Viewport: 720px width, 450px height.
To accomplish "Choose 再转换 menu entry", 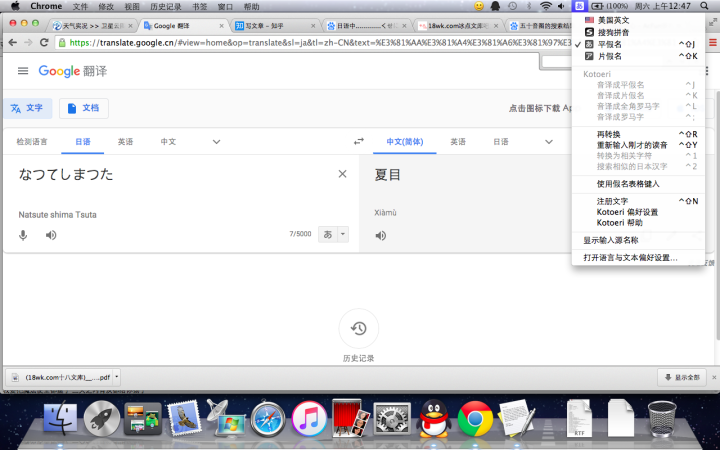I will pos(638,134).
